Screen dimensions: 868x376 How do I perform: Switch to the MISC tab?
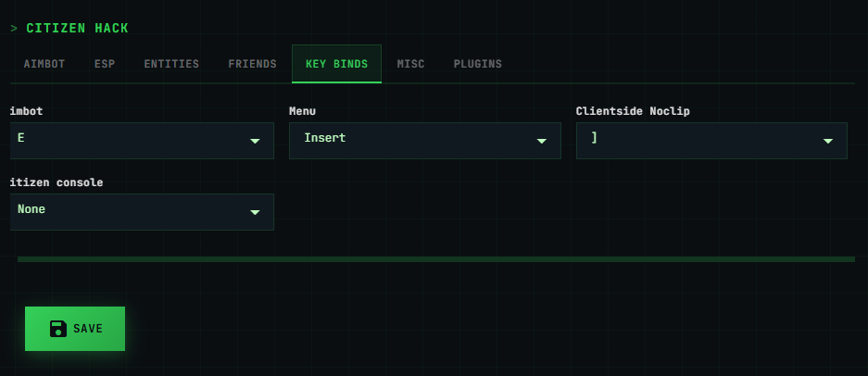[x=410, y=64]
